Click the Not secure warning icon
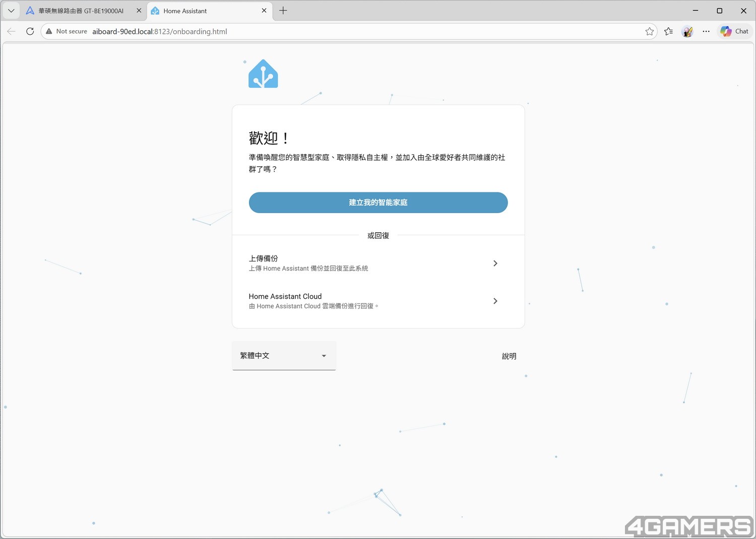The image size is (756, 539). point(49,31)
